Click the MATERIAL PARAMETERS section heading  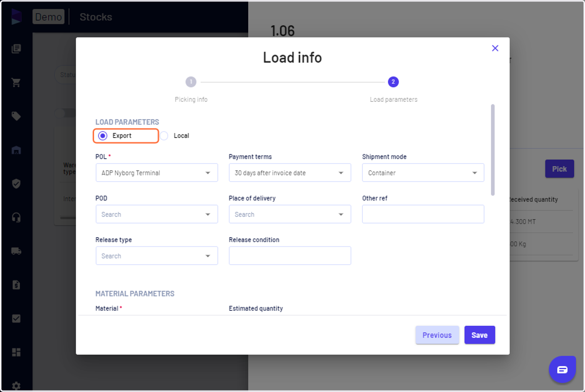135,294
